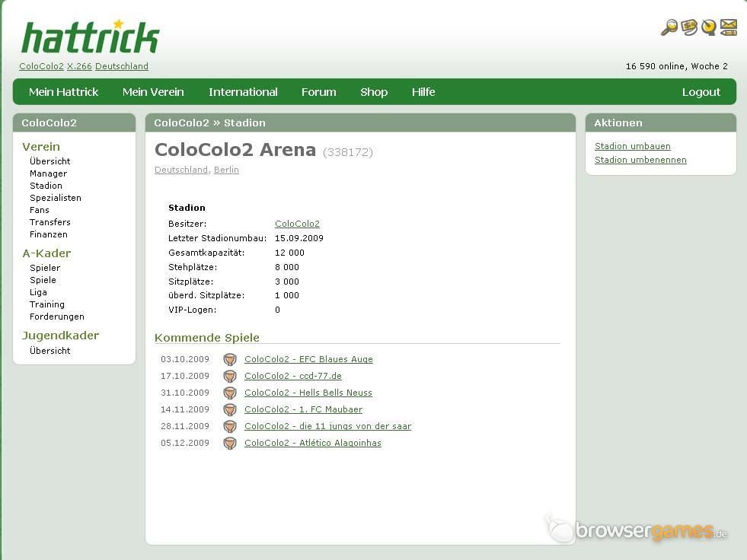Open the Hilfe menu

tap(423, 92)
